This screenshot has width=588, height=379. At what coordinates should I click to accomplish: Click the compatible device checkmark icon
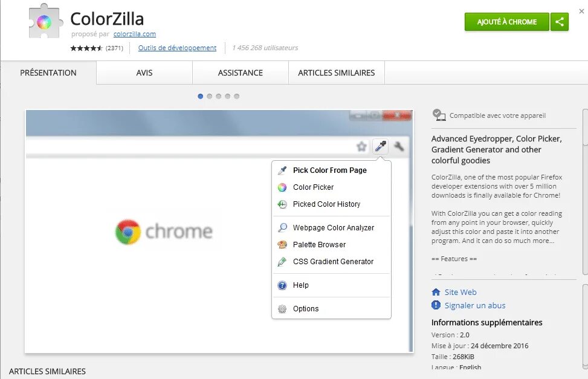[439, 115]
